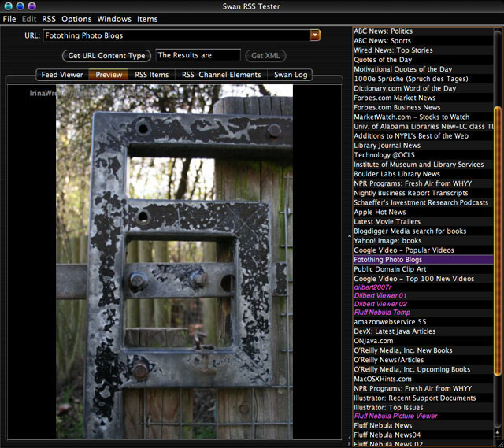Screen dimensions: 504x448
Task: Select Apple Hot News feed
Action: click(x=423, y=212)
